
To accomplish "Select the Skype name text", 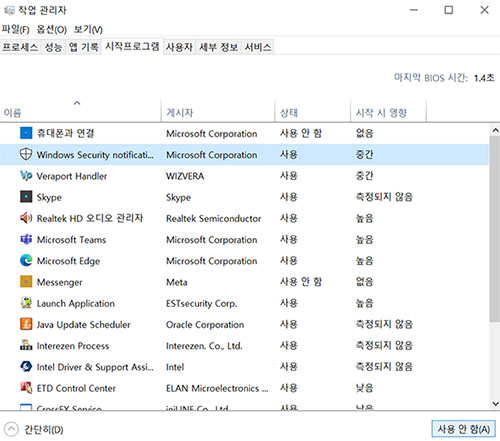I will pos(49,197).
